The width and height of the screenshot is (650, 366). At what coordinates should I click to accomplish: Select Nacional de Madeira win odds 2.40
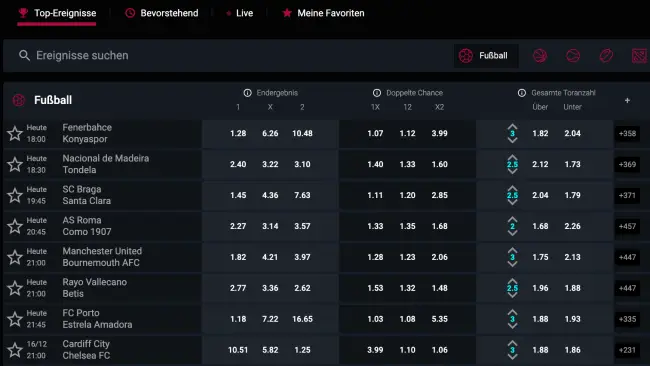238,164
